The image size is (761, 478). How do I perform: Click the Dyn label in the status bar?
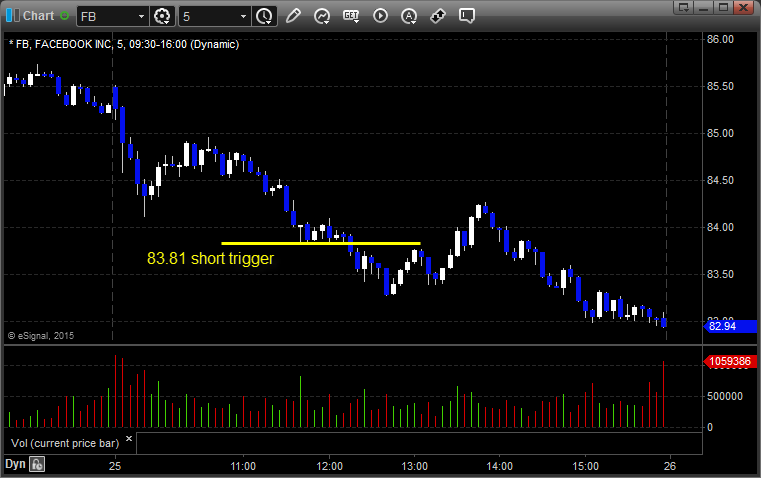click(15, 464)
